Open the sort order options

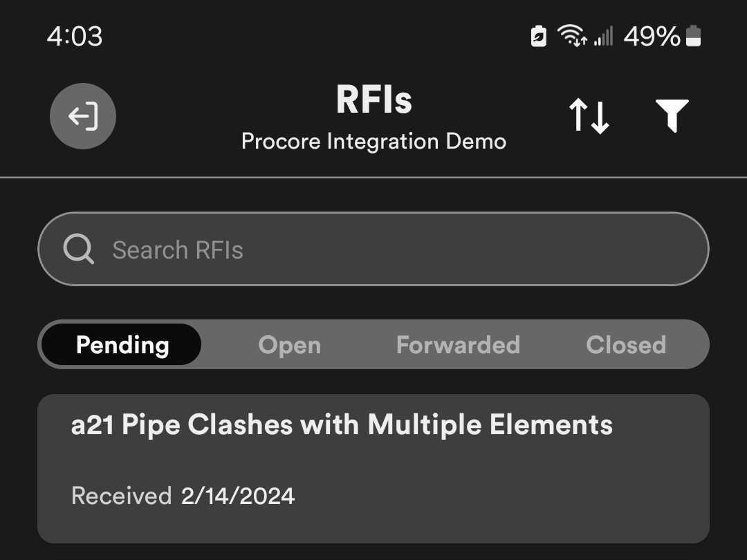click(x=589, y=116)
